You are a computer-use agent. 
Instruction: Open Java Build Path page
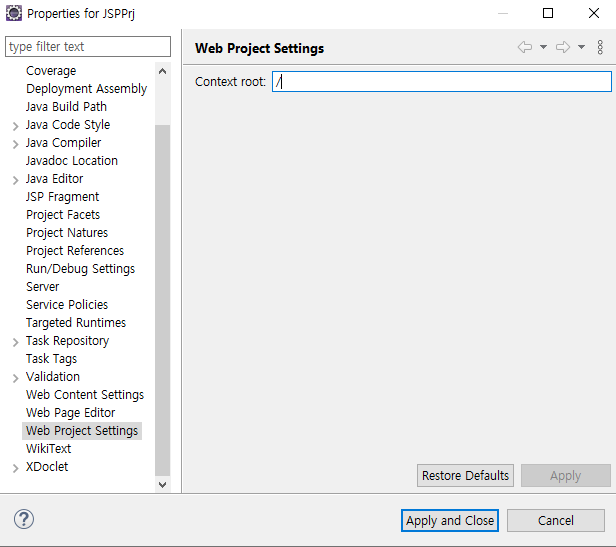[66, 106]
